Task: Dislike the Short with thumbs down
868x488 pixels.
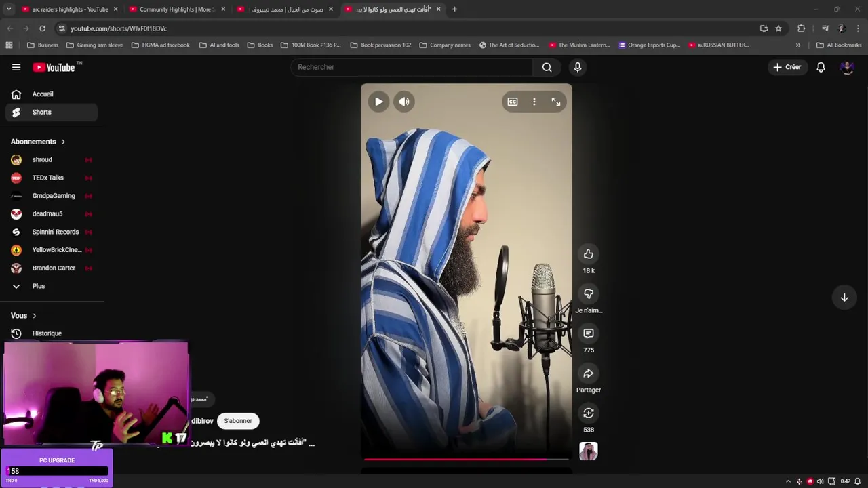Action: (x=589, y=294)
